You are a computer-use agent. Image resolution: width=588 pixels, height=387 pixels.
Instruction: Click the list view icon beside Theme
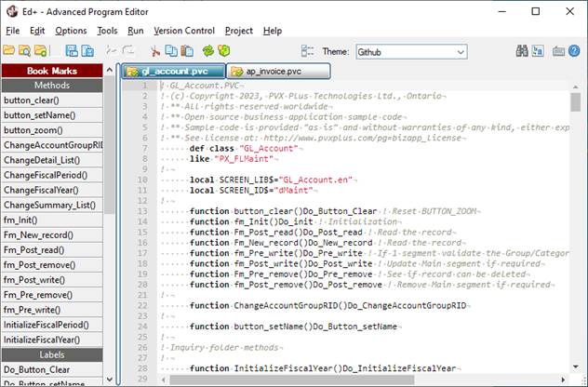(x=308, y=51)
